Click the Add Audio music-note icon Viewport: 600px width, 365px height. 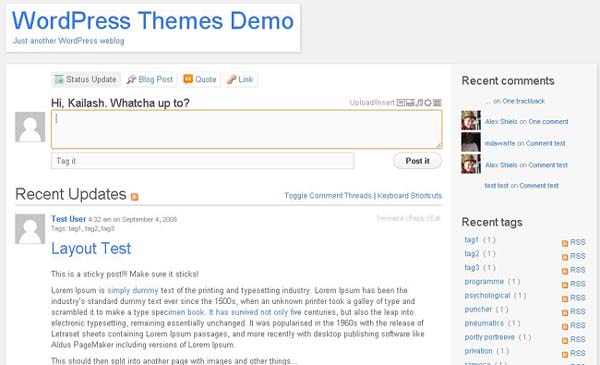[419, 103]
